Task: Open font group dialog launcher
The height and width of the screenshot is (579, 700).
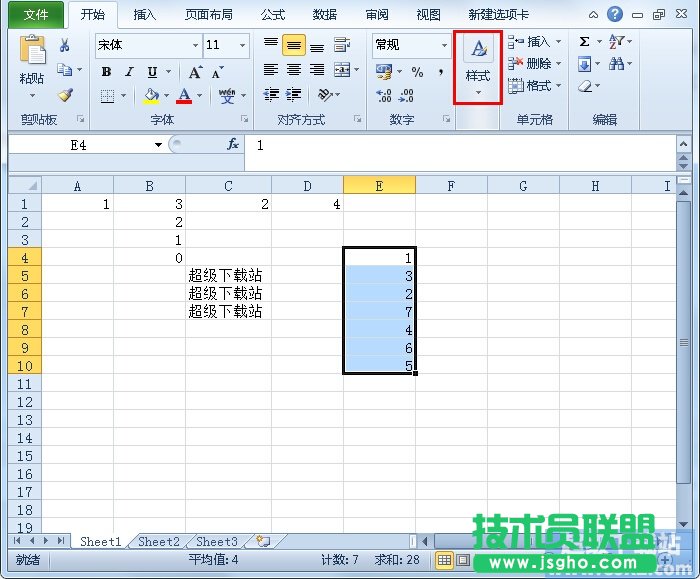Action: pos(244,119)
